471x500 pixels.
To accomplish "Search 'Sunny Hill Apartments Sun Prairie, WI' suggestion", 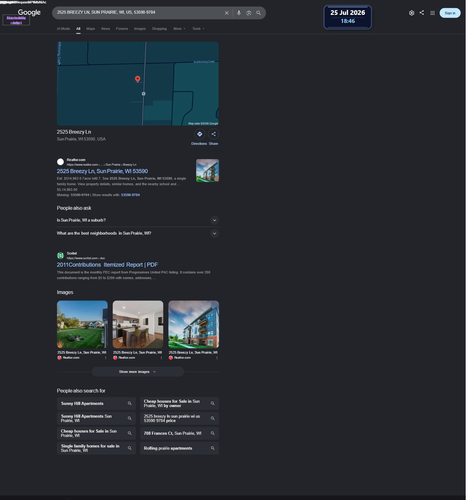I will pyautogui.click(x=96, y=418).
